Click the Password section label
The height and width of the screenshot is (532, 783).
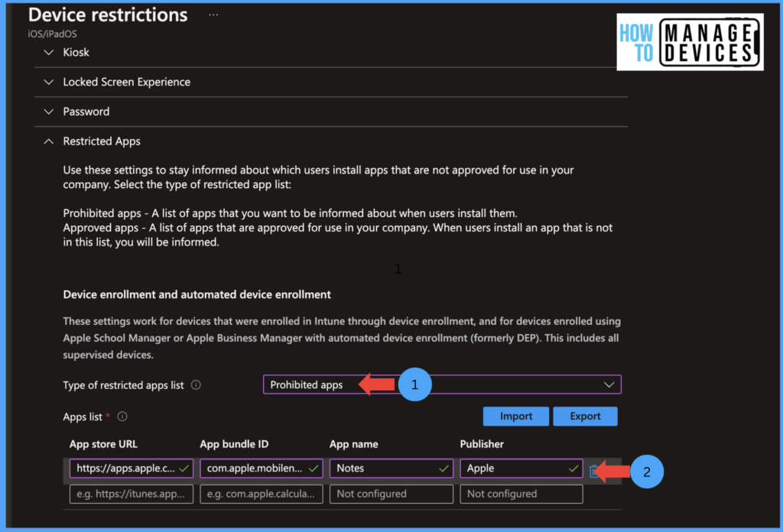coord(86,112)
